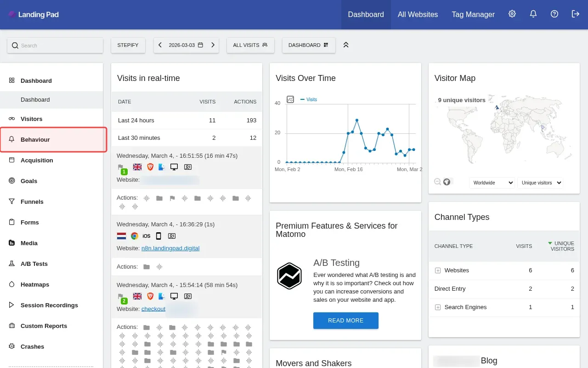
Task: Click the READ MORE button
Action: point(345,321)
